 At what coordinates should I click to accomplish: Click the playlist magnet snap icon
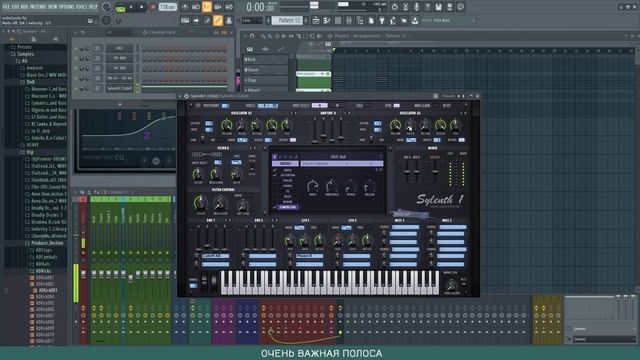click(252, 36)
